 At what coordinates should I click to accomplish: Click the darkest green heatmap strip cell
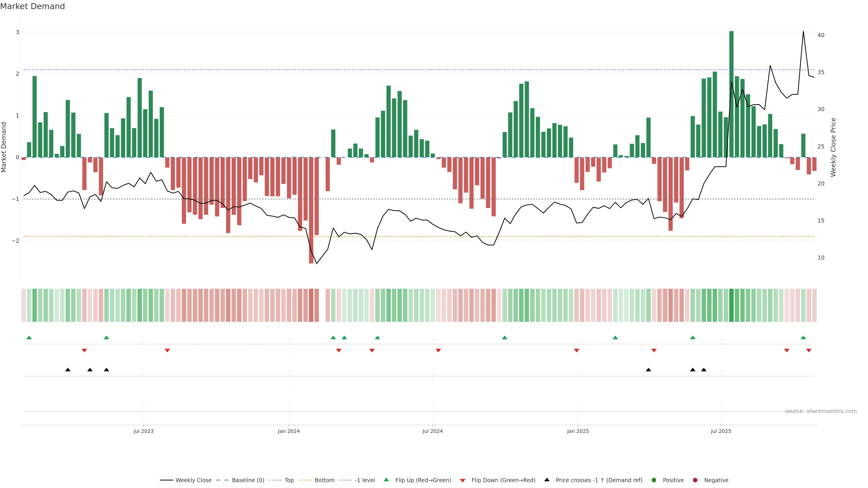(x=731, y=305)
